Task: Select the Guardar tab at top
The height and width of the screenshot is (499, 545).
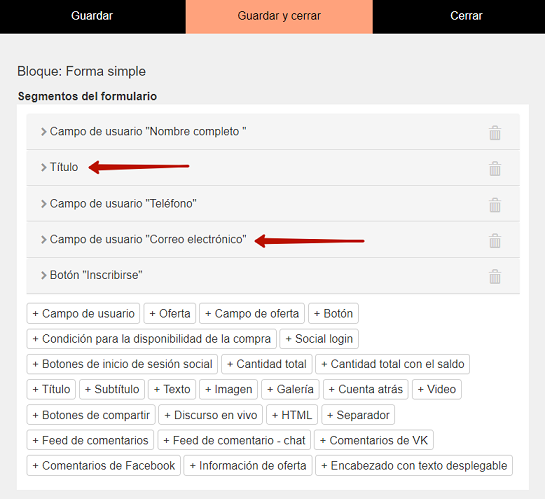Action: 92,16
